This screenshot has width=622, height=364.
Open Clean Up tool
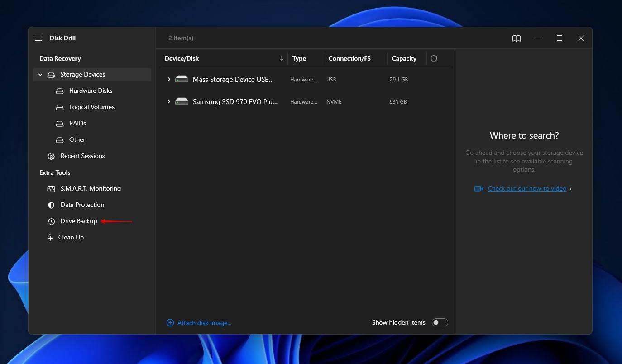(71, 237)
